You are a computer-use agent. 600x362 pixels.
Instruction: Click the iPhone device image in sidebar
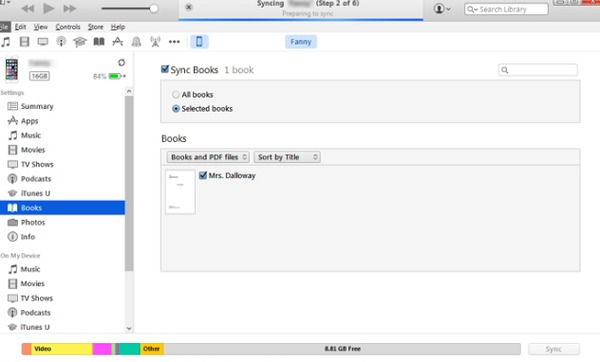[12, 70]
